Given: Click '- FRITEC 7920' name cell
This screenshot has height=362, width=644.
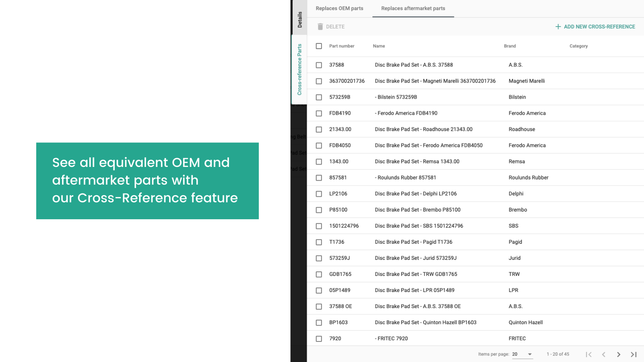Looking at the screenshot, I should pyautogui.click(x=391, y=338).
